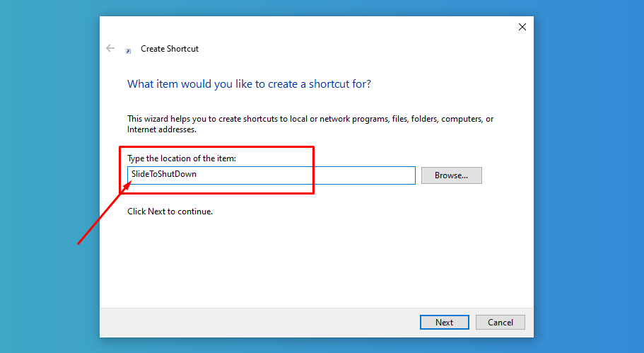
Task: Click the heading 'What item would you like to create a shortcut for?'
Action: click(249, 84)
